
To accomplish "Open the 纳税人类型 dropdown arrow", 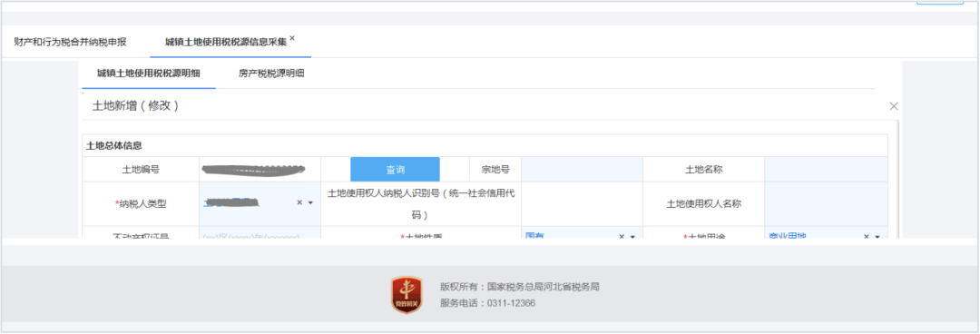I will (310, 202).
